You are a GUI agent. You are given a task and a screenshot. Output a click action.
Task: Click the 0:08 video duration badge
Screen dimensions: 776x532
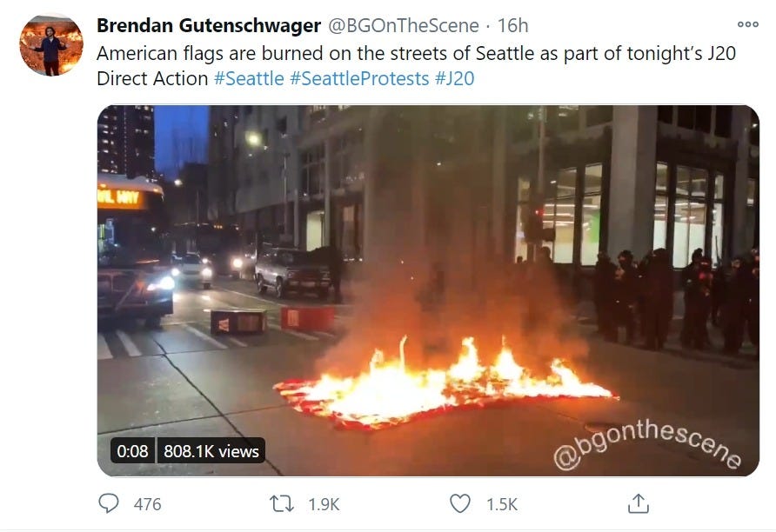click(x=132, y=451)
